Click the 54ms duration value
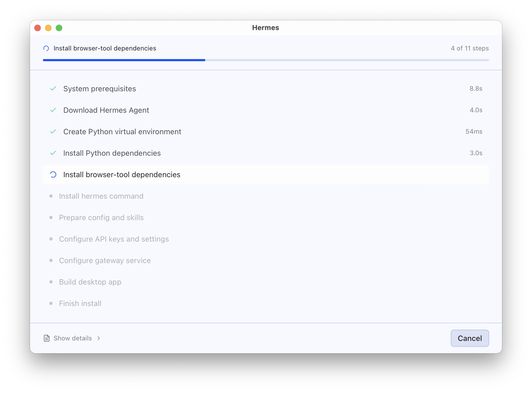 pyautogui.click(x=474, y=132)
